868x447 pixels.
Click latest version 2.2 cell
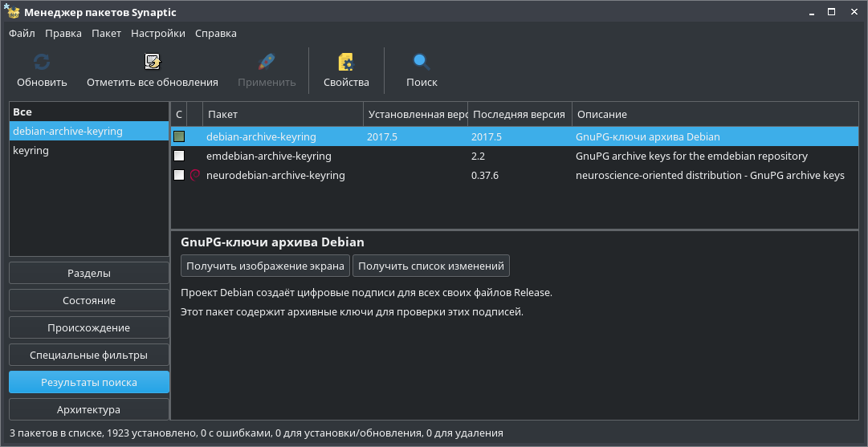(479, 156)
